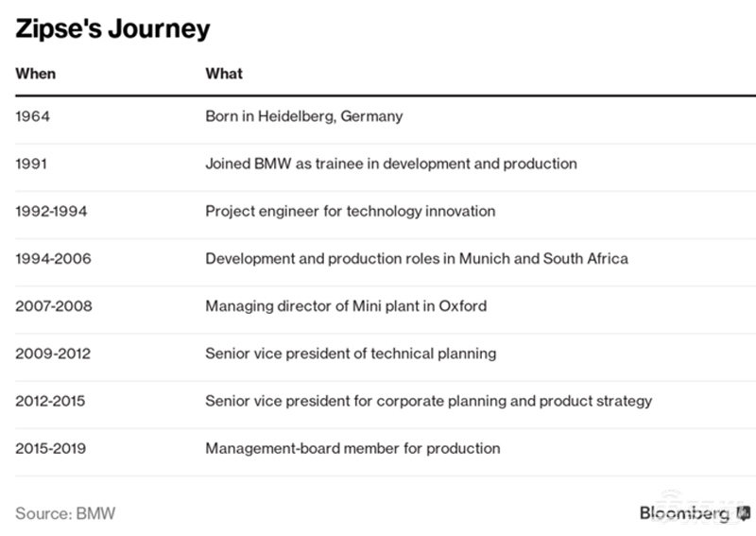Screen dimensions: 756x536
Task: Select the 1992-1994 date cell
Action: [x=51, y=211]
